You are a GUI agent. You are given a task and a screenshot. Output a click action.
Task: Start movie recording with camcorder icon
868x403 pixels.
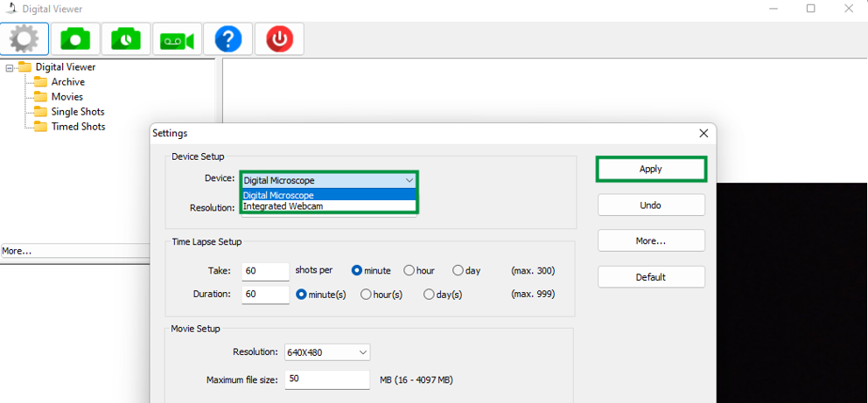coord(177,39)
